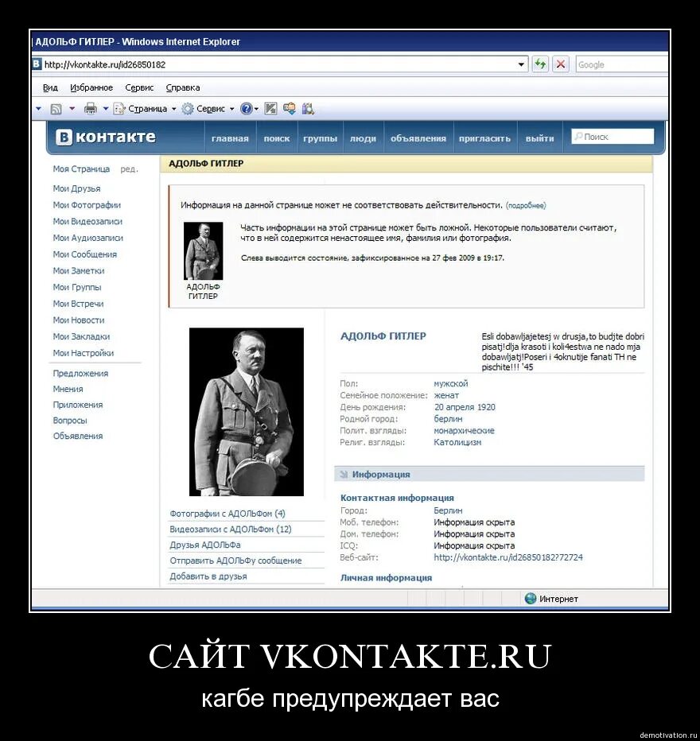The height and width of the screenshot is (741, 700).
Task: Open Приложения in sidebar
Action: click(x=77, y=405)
